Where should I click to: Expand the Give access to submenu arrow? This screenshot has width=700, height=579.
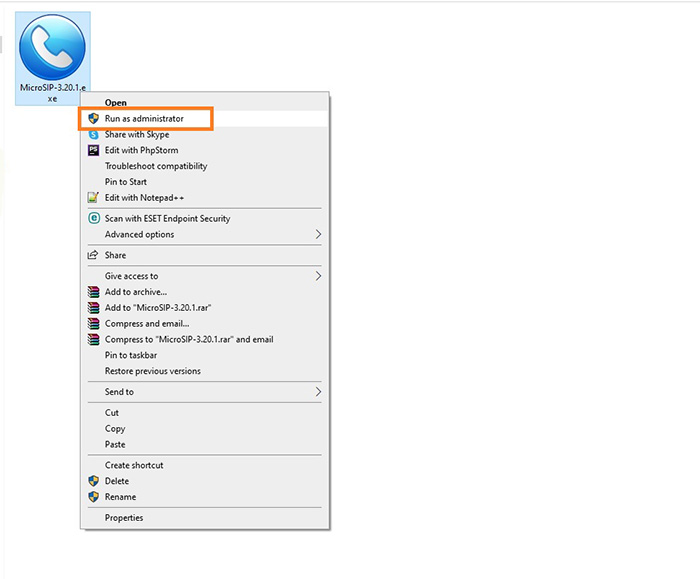318,276
